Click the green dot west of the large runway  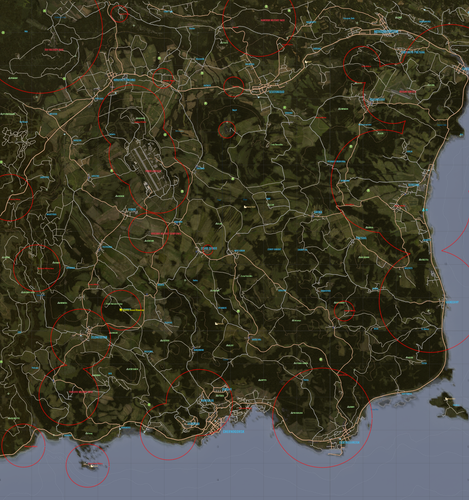pos(112,170)
